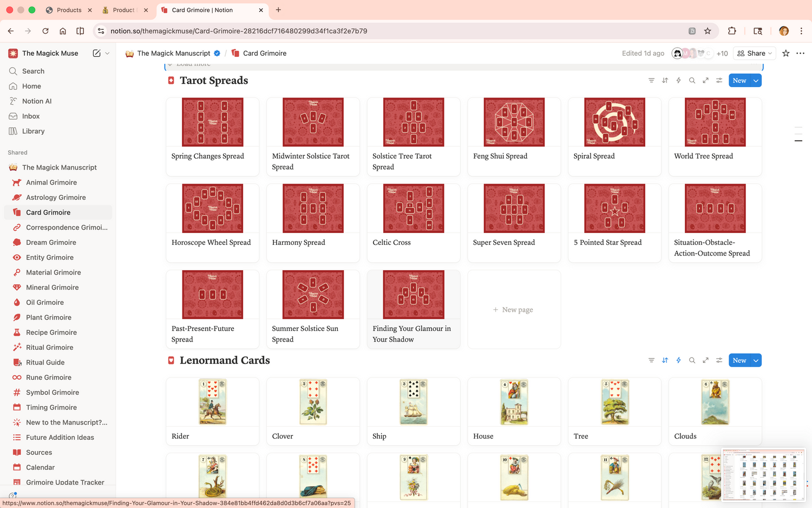The width and height of the screenshot is (812, 508).
Task: Open filter icon in Lenormand Cards toolbar
Action: pyautogui.click(x=651, y=360)
